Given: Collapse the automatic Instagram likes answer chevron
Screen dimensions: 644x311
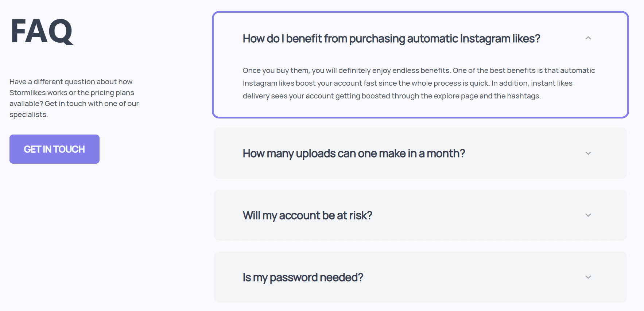Looking at the screenshot, I should (588, 38).
